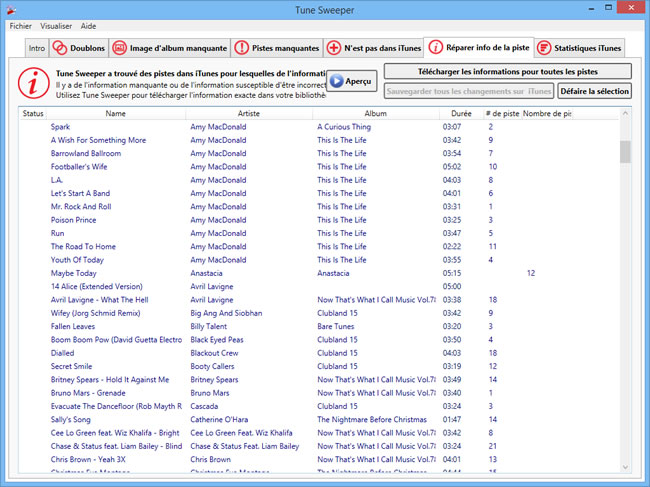Click artist Catherine O'Hara
This screenshot has height=487, width=650.
[x=219, y=419]
